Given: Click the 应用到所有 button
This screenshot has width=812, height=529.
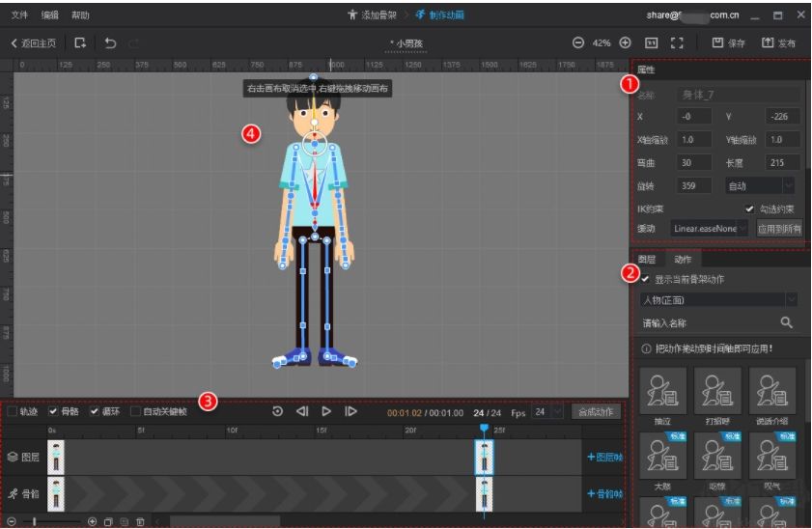Looking at the screenshot, I should [778, 228].
